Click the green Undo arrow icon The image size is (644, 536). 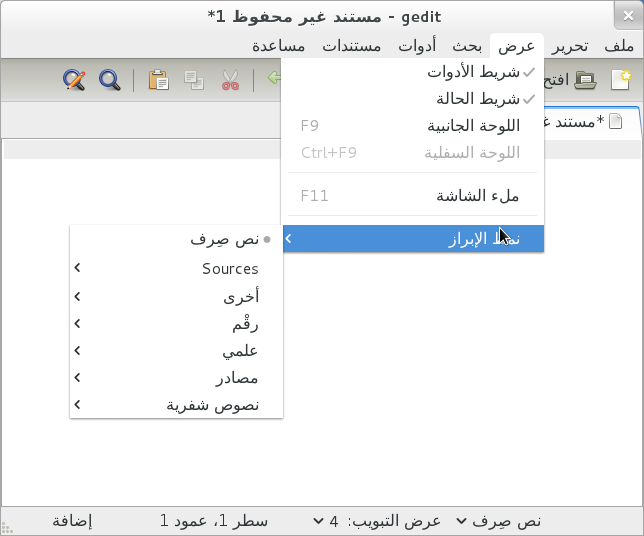(272, 81)
